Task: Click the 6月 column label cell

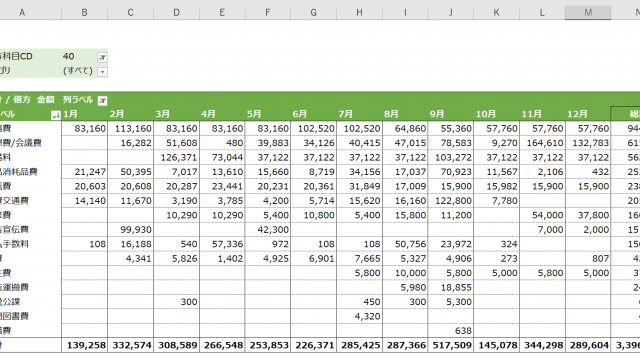Action: [x=313, y=114]
